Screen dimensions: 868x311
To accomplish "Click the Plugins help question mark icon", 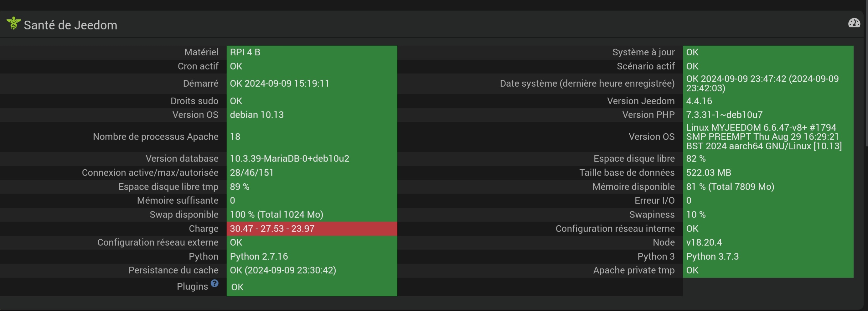I will (x=214, y=283).
